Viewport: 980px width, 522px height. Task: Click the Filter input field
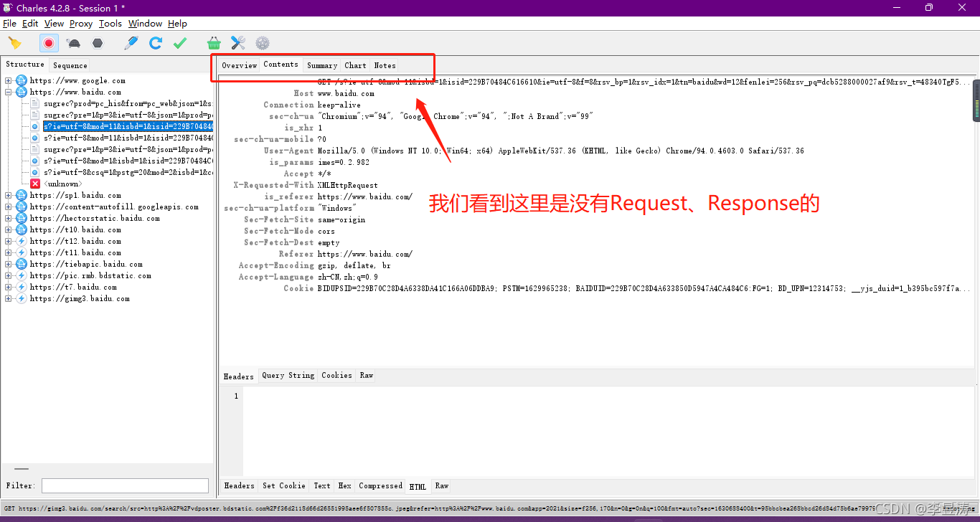click(125, 485)
